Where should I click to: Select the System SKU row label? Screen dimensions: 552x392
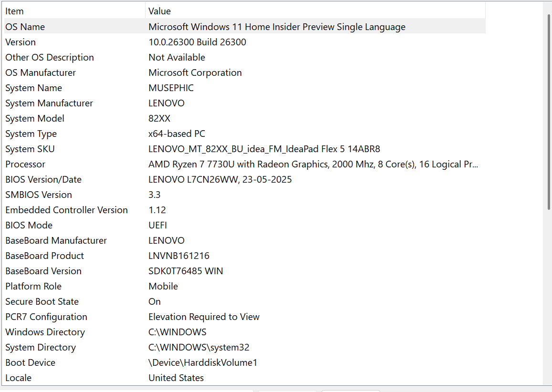click(30, 149)
